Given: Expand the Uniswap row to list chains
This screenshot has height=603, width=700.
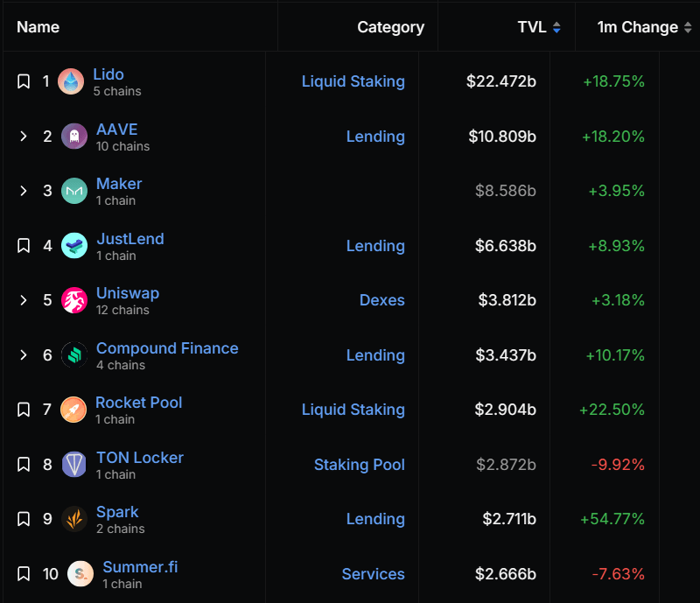Looking at the screenshot, I should click(23, 299).
